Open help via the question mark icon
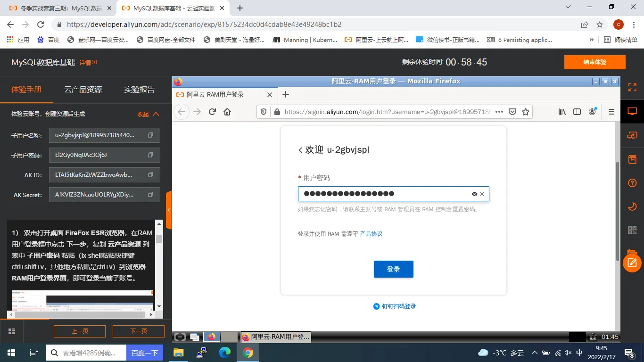Screen dimensions: 644x362 [x=632, y=183]
